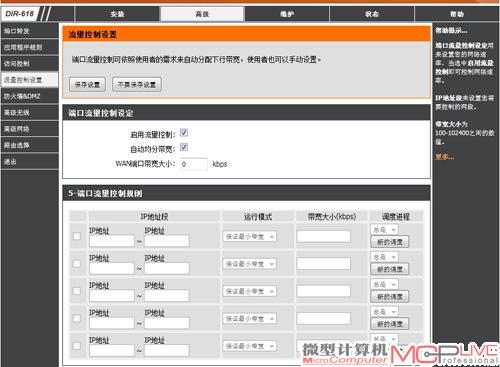This screenshot has height=367, width=500.
Task: Open the 安装 (Setup) top tab
Action: (x=117, y=14)
